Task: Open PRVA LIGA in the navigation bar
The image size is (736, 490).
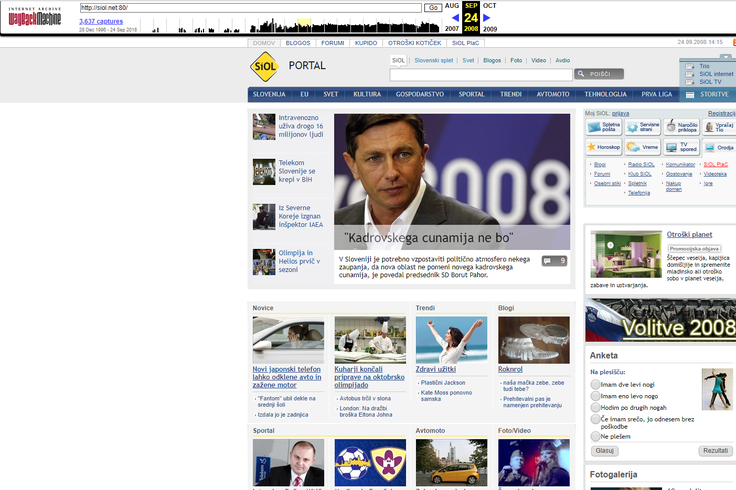Action: [657, 94]
